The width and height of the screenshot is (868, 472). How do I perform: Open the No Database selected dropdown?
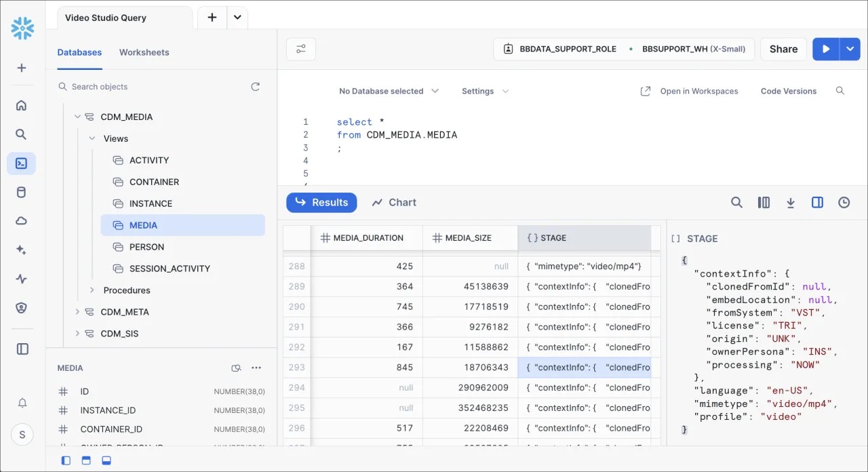coord(389,91)
